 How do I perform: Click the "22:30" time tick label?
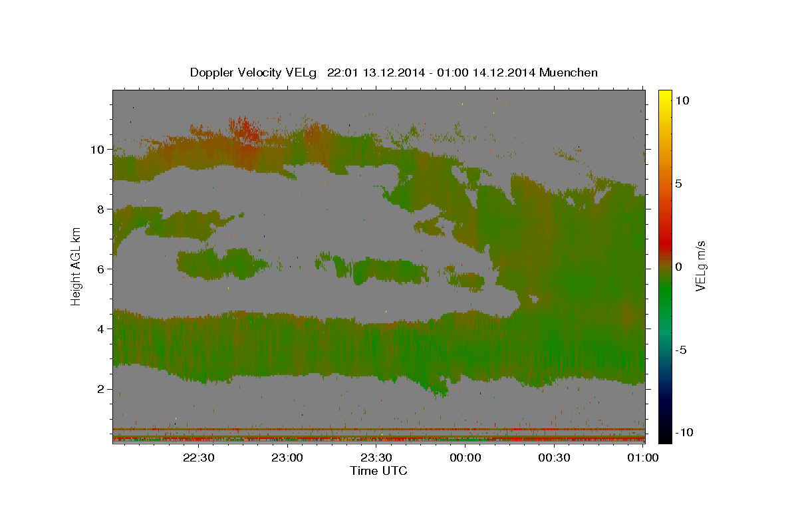tap(199, 458)
